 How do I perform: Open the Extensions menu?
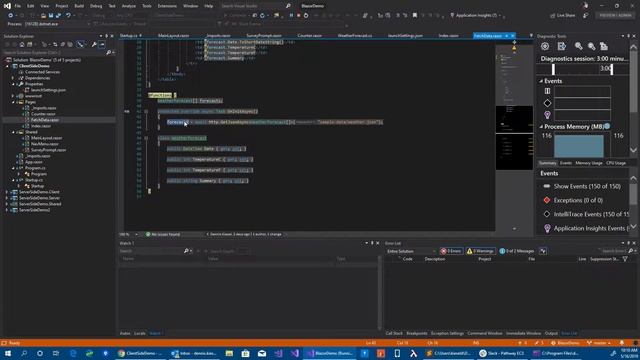point(167,6)
